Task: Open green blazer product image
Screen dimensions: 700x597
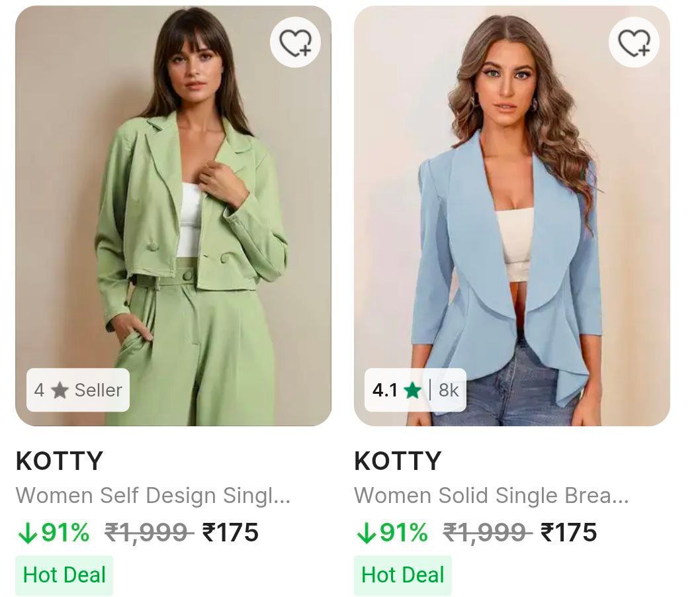Action: (x=173, y=218)
